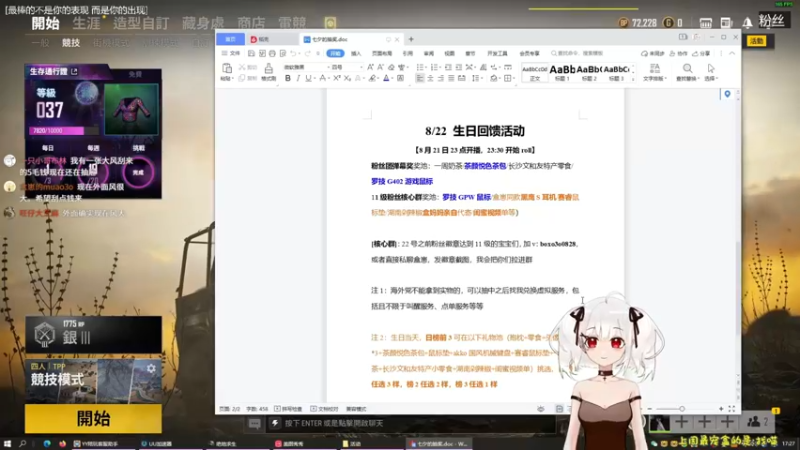Expand the numbered list dropdown
Screen dimensions: 800x450
point(439,67)
